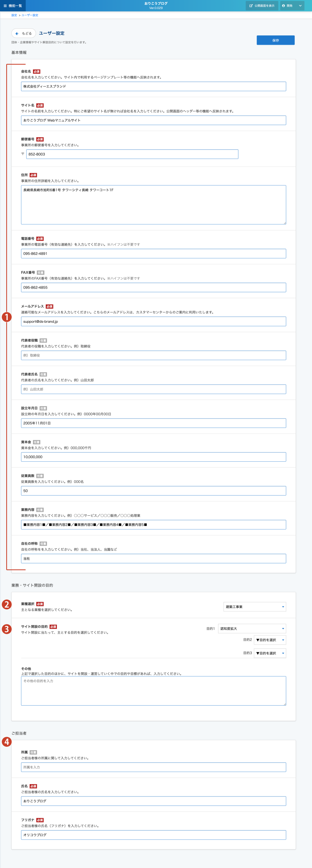312x868 pixels.
Task: Select the メールアドレス input field
Action: [154, 321]
